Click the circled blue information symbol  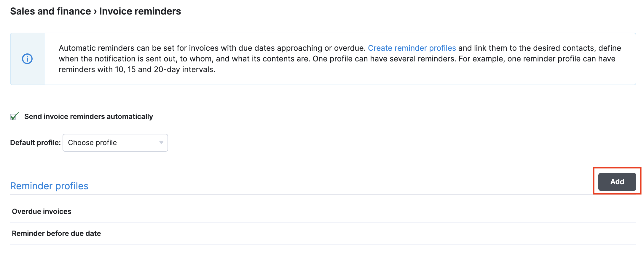coord(27,58)
